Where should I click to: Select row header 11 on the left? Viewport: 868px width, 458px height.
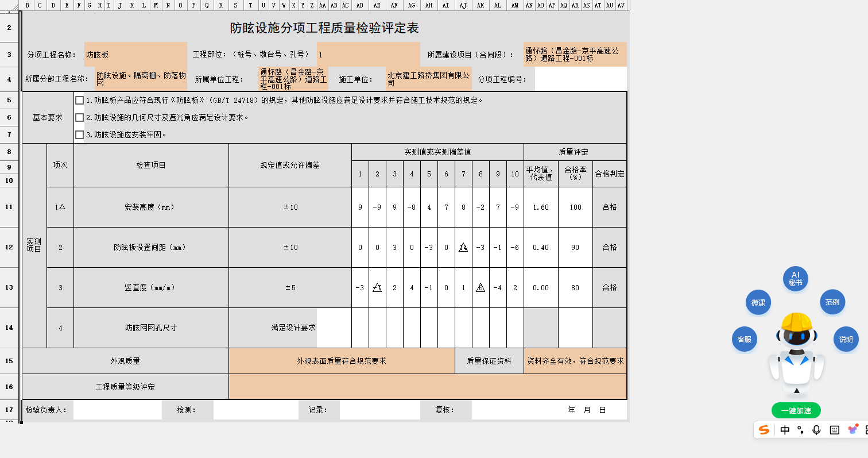[9, 207]
